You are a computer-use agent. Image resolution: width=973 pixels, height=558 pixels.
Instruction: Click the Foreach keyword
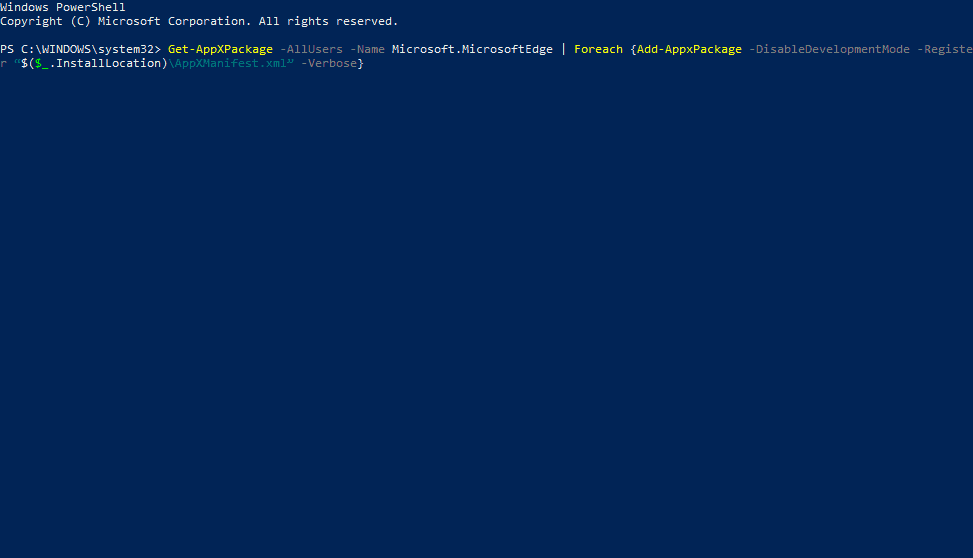[598, 49]
